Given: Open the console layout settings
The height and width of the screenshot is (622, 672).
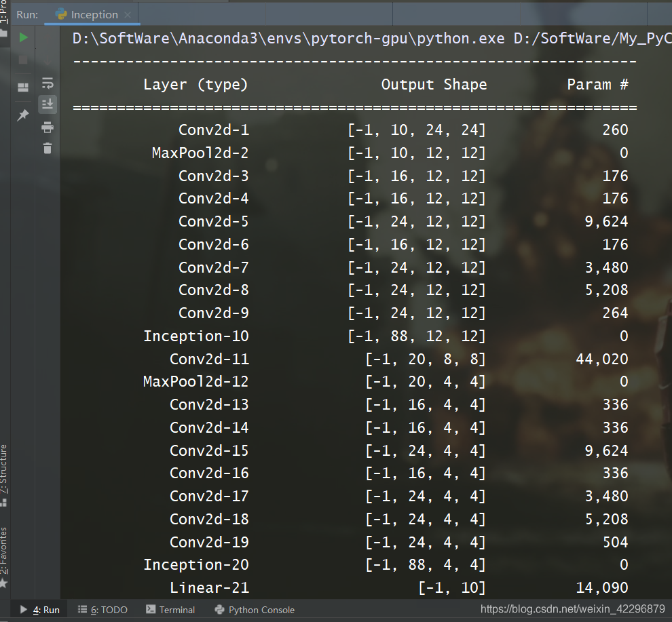Looking at the screenshot, I should click(x=22, y=87).
